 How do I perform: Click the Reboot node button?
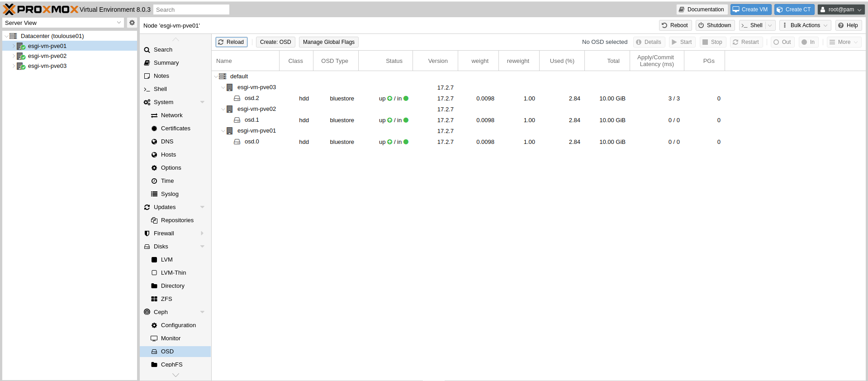[x=675, y=25]
